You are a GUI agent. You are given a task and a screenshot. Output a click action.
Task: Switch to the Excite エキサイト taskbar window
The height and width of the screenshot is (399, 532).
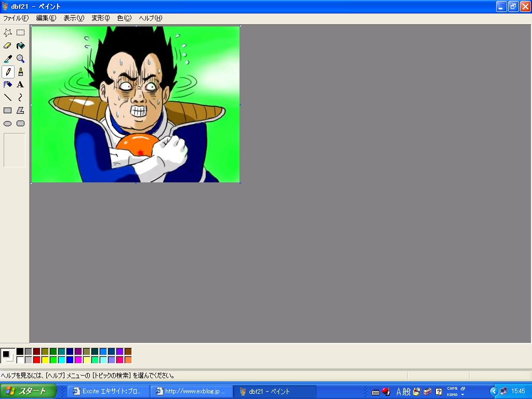click(109, 391)
